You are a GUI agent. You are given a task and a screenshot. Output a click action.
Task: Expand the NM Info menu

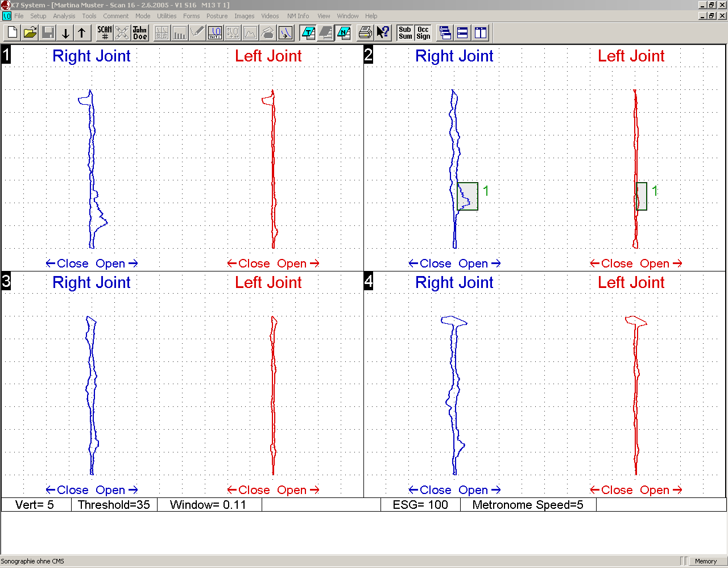(x=298, y=16)
